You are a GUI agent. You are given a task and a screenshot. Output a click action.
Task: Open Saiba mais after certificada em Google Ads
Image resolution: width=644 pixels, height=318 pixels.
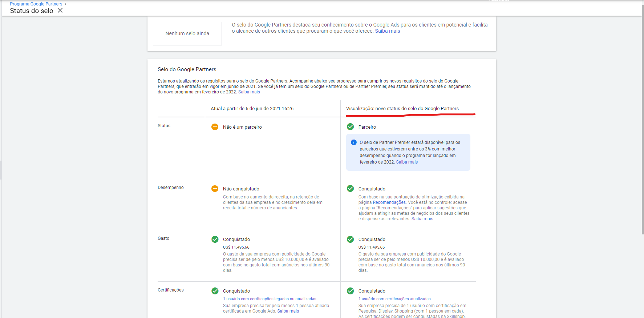tap(288, 311)
